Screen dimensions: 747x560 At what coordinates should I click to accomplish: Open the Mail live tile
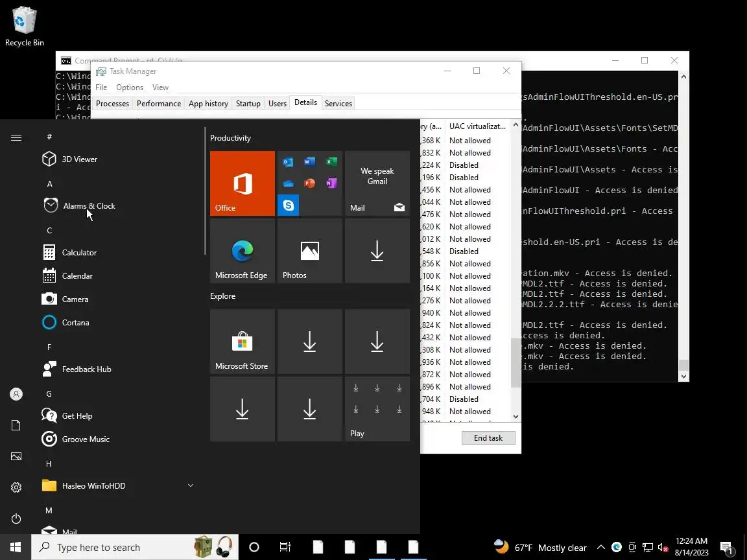click(377, 183)
